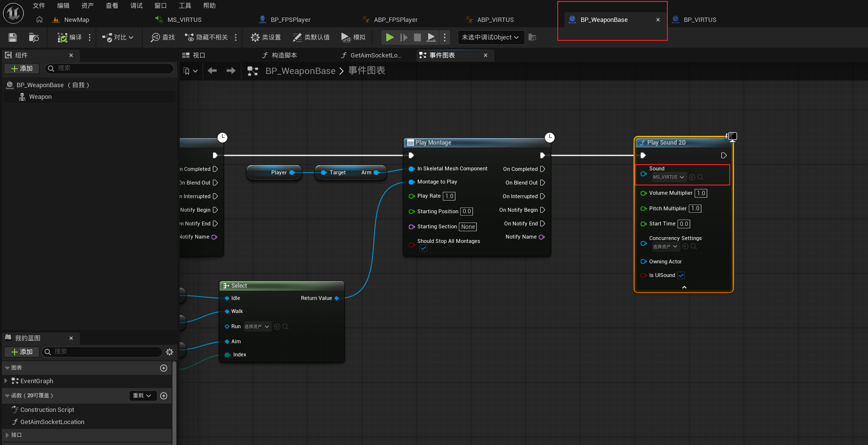Close the Event Graph (事件图表) tab
868x445 pixels.
486,56
